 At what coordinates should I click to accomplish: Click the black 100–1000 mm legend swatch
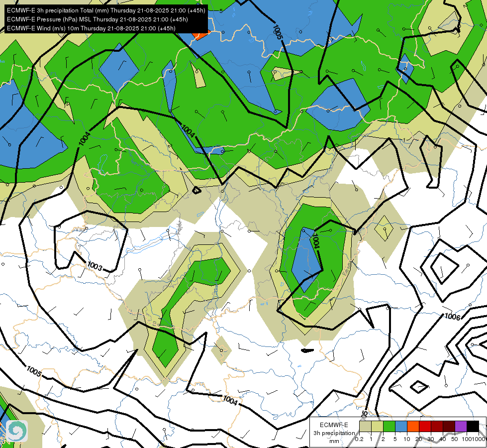[x=473, y=426]
